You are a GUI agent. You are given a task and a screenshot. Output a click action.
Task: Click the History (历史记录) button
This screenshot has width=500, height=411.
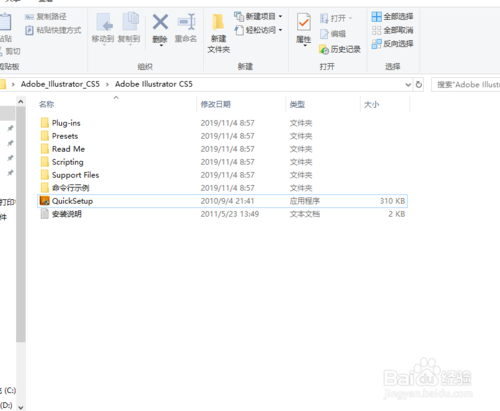click(x=340, y=49)
